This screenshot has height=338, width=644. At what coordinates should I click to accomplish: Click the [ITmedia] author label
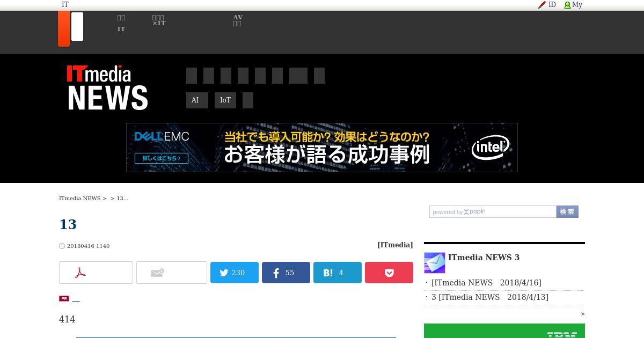click(395, 245)
